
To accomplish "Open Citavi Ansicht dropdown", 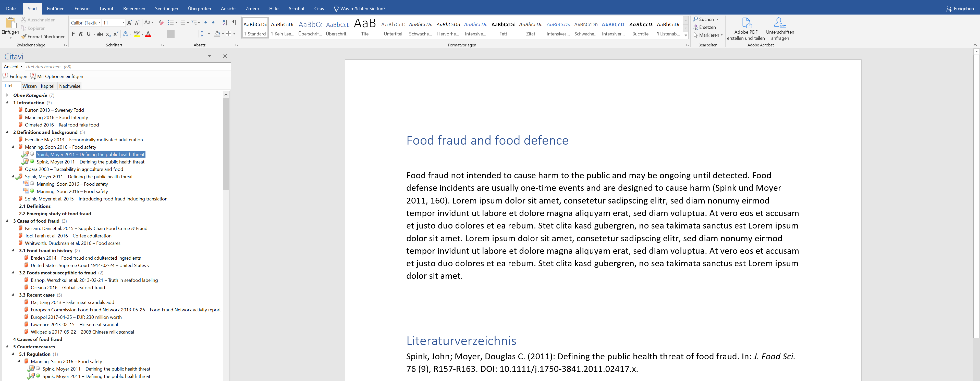I will [13, 67].
